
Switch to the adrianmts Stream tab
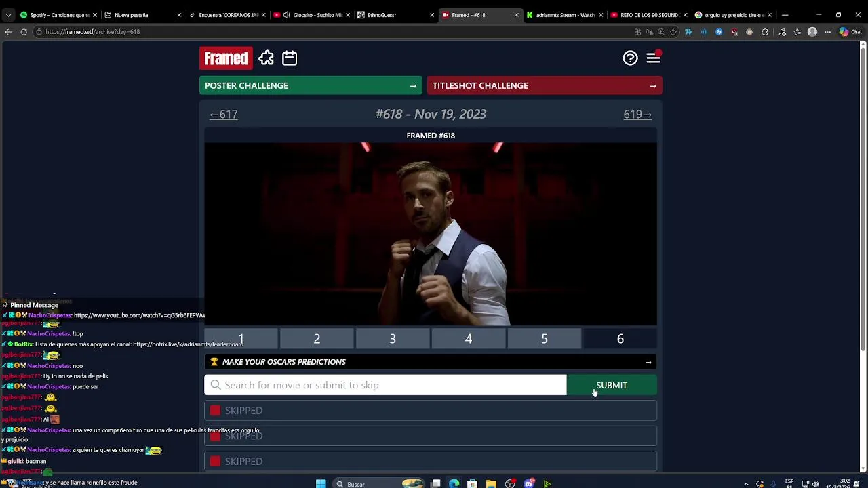[x=565, y=15]
